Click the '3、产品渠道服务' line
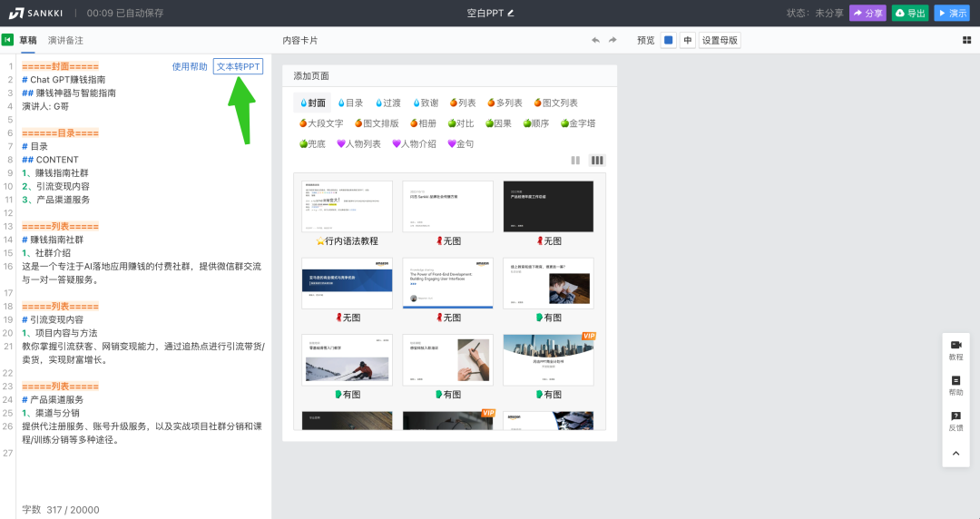The width and height of the screenshot is (980, 519). pos(55,200)
